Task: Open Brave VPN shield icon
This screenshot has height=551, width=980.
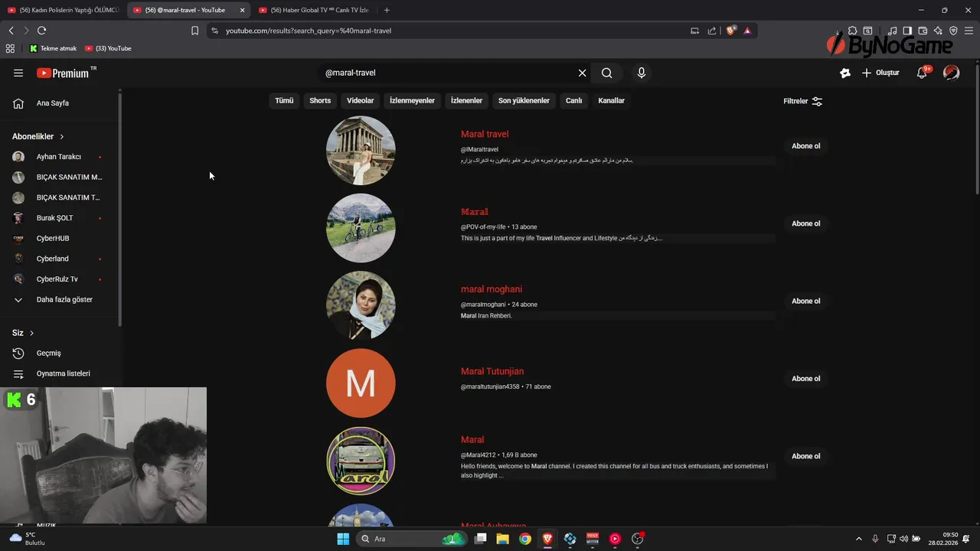Action: 953,31
